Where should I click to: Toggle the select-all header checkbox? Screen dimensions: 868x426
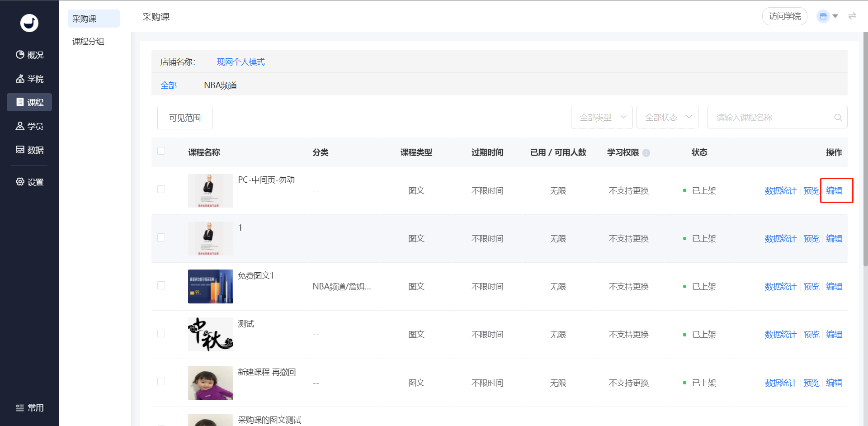tap(161, 151)
